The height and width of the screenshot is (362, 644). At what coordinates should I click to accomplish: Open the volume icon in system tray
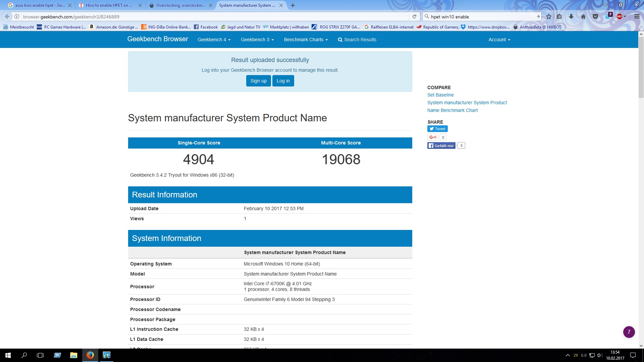coord(600,355)
